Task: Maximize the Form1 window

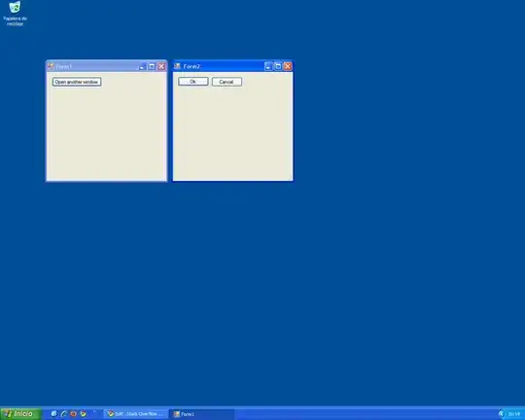Action: pyautogui.click(x=152, y=67)
